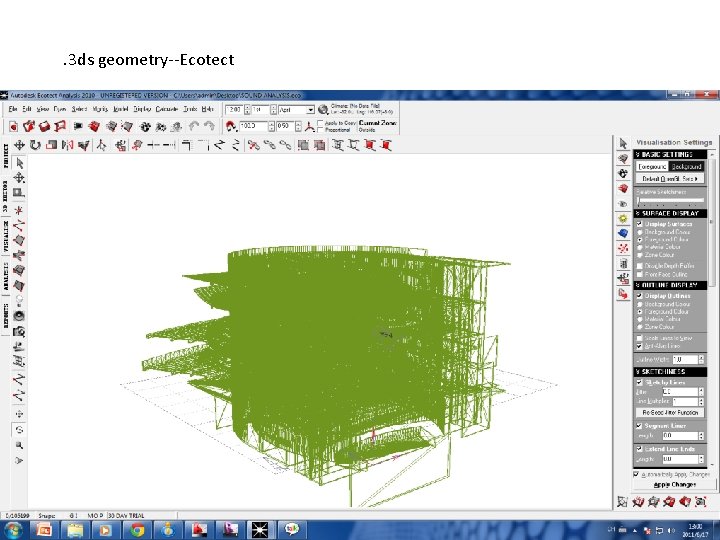The height and width of the screenshot is (540, 720).
Task: Collapse the OUTLINE DISPLAY section
Action: [670, 285]
